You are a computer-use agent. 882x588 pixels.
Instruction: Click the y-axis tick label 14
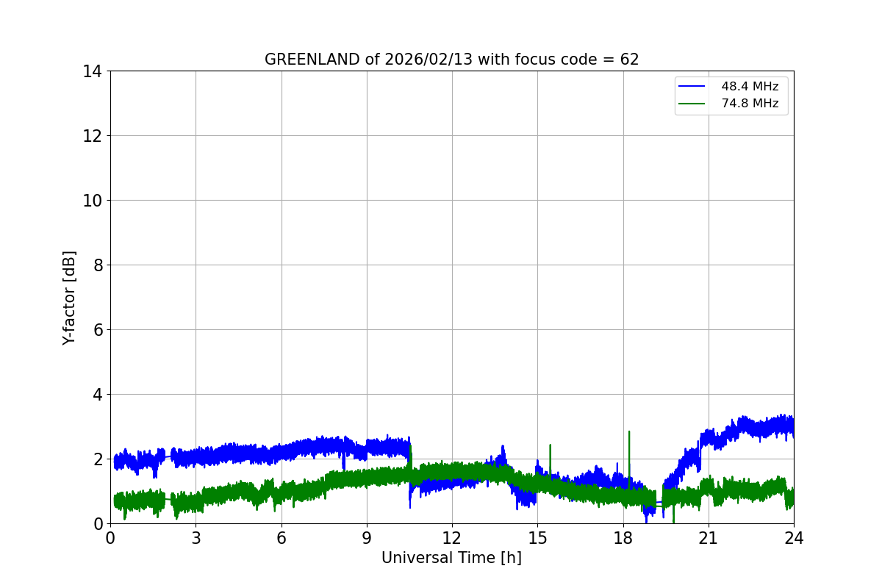click(93, 71)
